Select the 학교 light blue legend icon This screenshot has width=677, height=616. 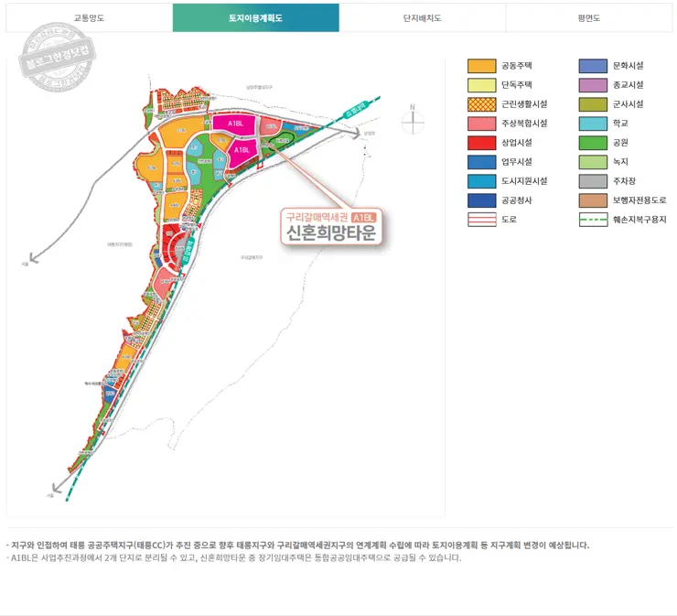(593, 124)
